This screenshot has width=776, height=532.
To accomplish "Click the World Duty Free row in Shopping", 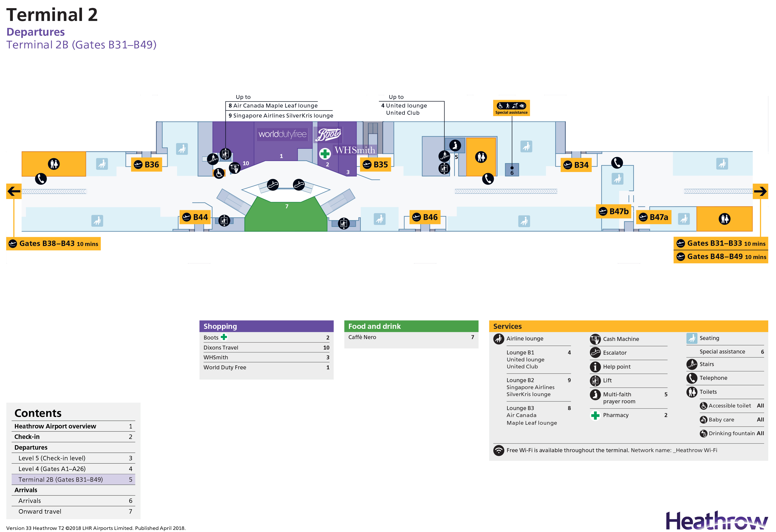I will pos(266,367).
